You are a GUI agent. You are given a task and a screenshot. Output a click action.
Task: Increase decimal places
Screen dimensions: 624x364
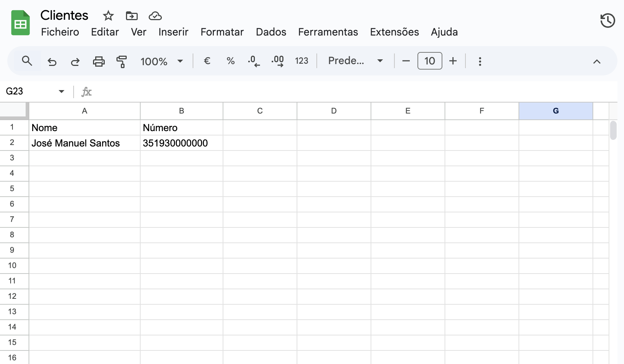[278, 61]
